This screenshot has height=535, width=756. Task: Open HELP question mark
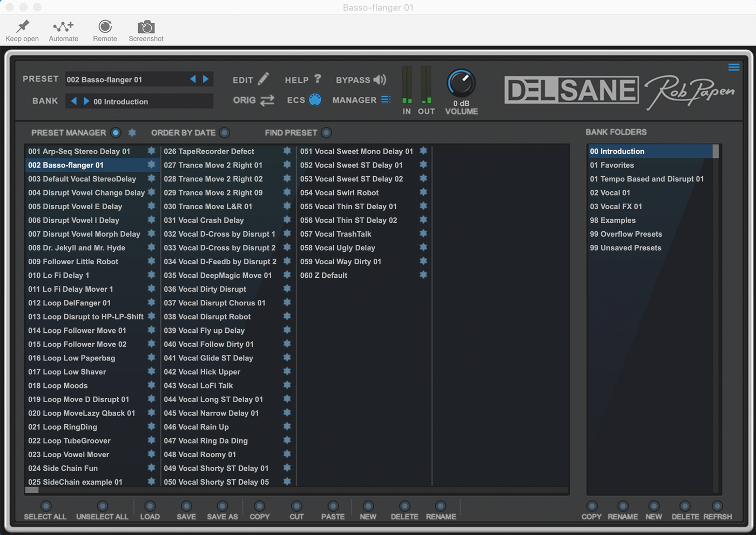coord(318,79)
